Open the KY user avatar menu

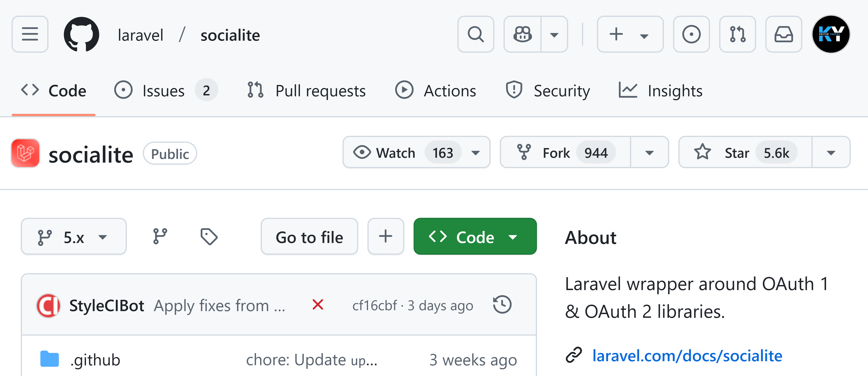pos(831,34)
